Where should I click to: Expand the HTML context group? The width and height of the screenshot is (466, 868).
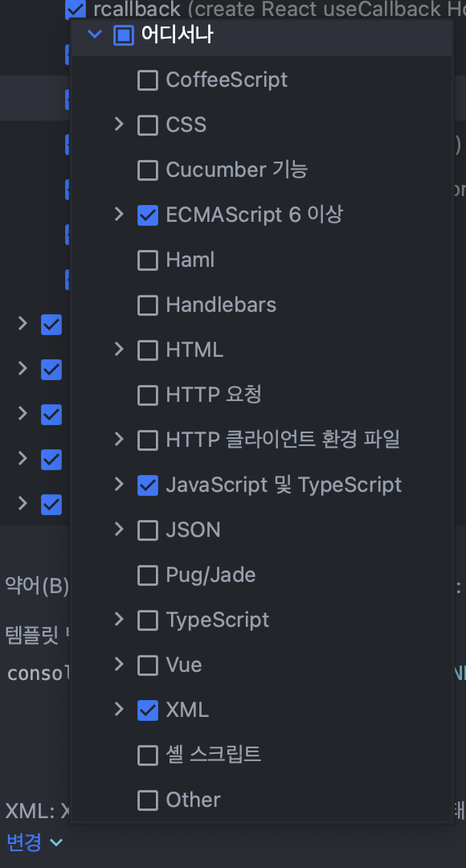[x=118, y=349]
